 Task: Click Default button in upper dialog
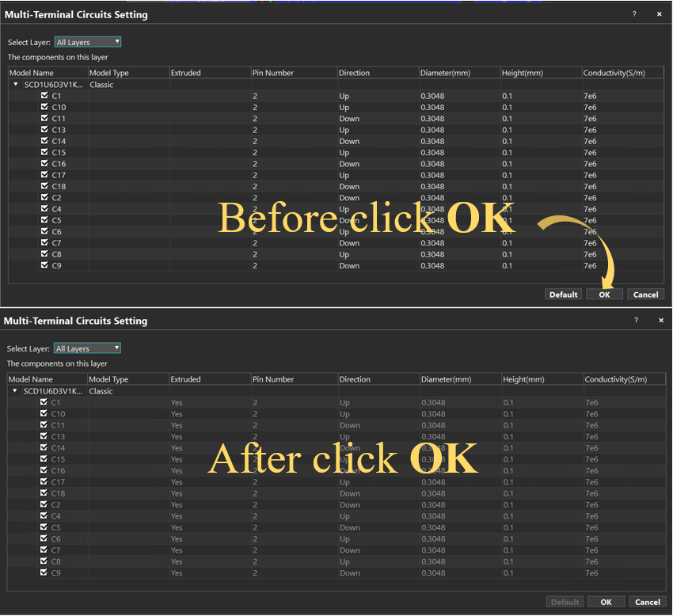tap(563, 295)
